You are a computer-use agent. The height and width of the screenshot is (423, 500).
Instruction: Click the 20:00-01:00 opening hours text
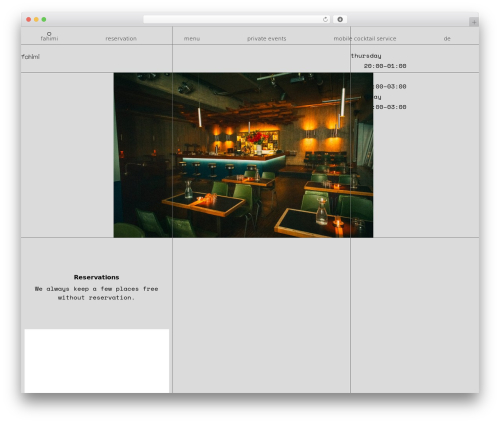pos(385,66)
